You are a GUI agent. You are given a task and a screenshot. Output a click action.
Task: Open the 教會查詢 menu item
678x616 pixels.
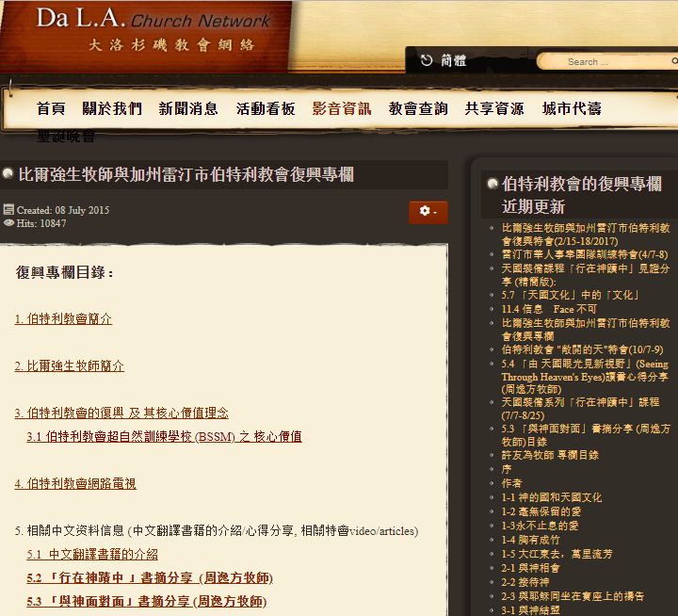coord(418,108)
